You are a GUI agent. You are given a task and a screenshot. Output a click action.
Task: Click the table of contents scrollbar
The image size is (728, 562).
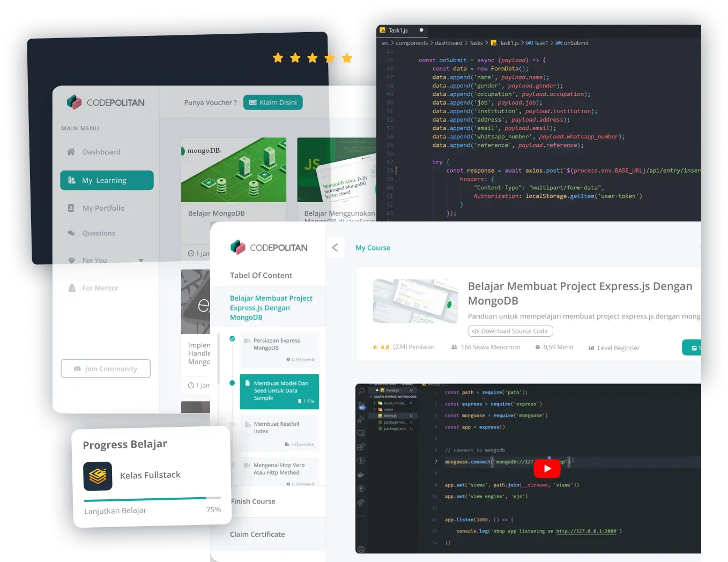click(x=218, y=359)
